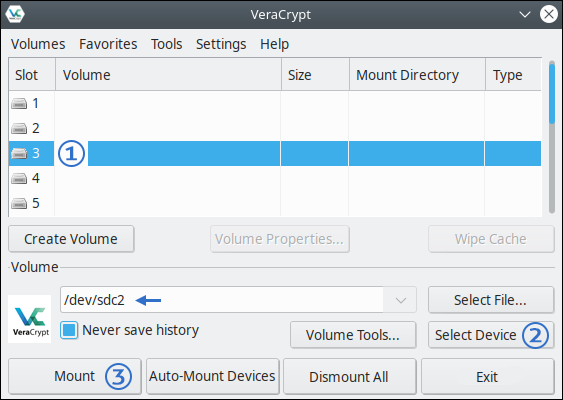This screenshot has width=563, height=400.
Task: Sort by the Type column header
Action: [x=513, y=75]
